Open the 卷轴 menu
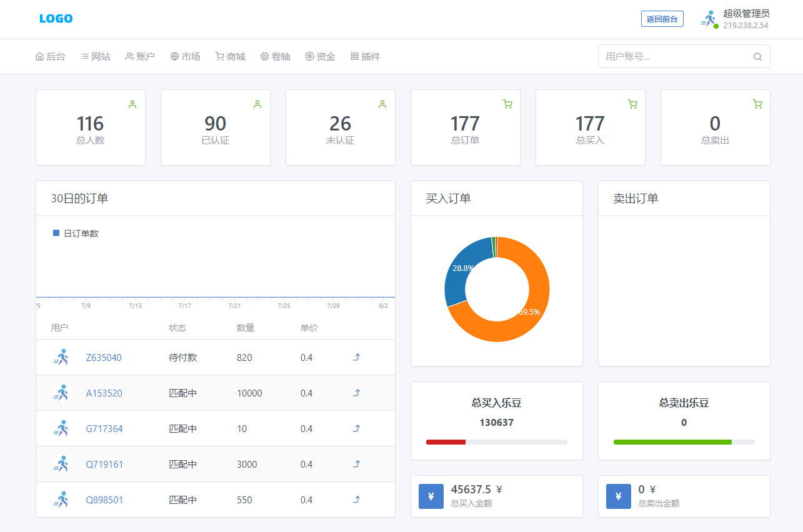The width and height of the screenshot is (803, 532). click(x=275, y=56)
